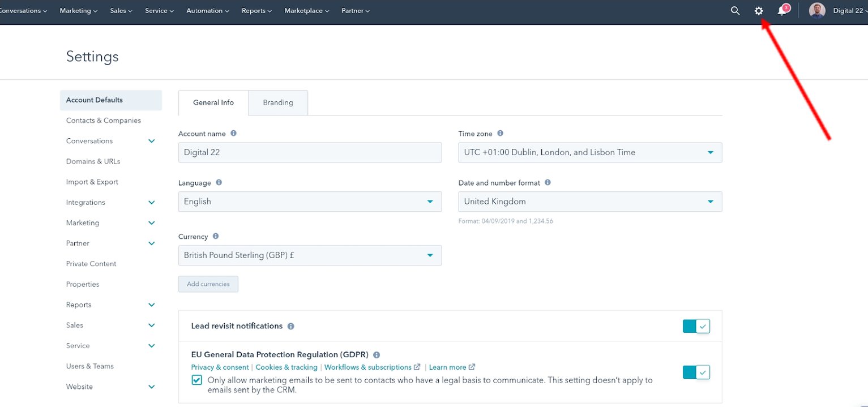
Task: Uncheck the marketing emails legal basis checkbox
Action: pyautogui.click(x=196, y=380)
